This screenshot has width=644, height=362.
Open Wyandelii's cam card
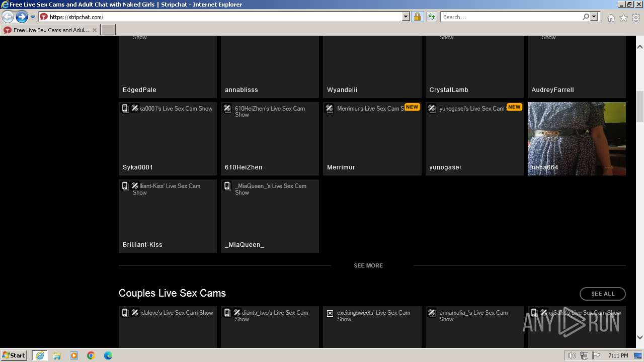click(x=372, y=66)
